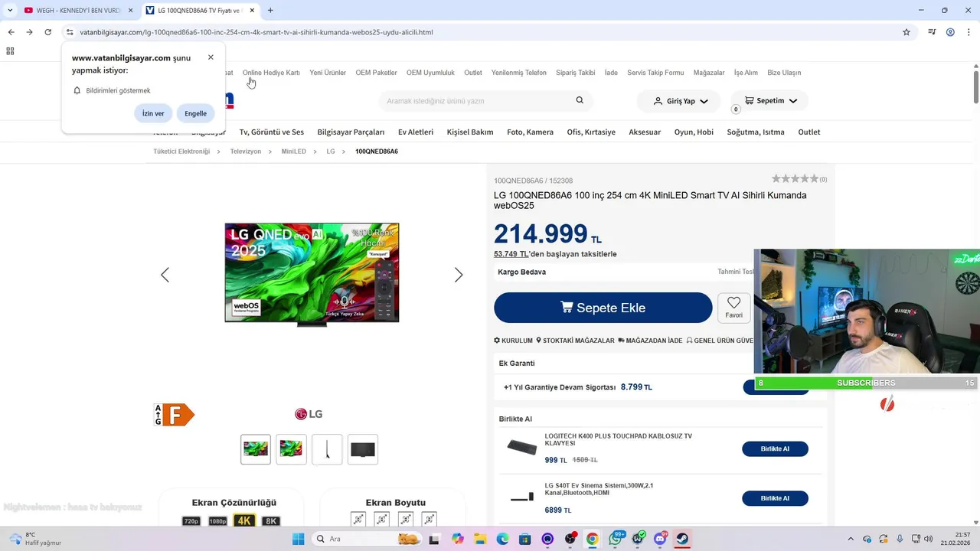Open the tab search dropdown arrow
The width and height of the screenshot is (980, 551).
[9, 11]
